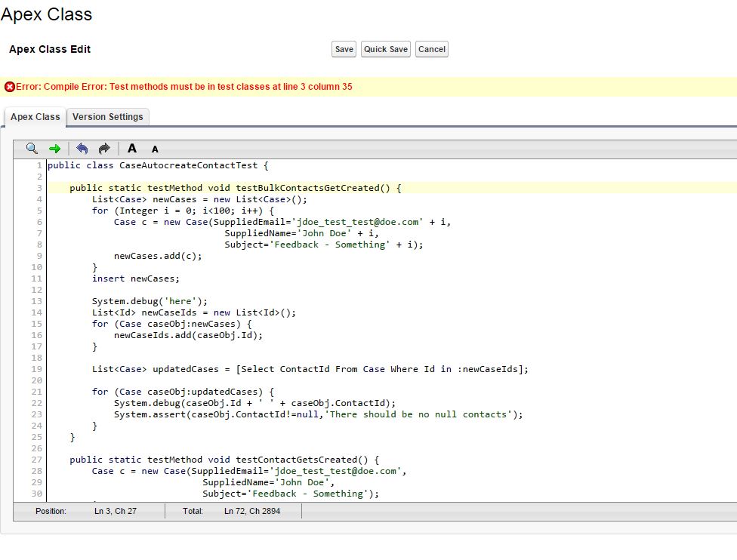Viewport: 737px width, 560px height.
Task: Undo the last edit with the undo arrow
Action: click(x=82, y=149)
